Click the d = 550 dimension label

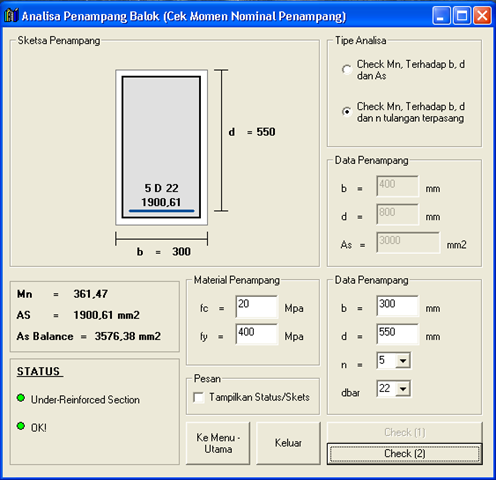(252, 132)
